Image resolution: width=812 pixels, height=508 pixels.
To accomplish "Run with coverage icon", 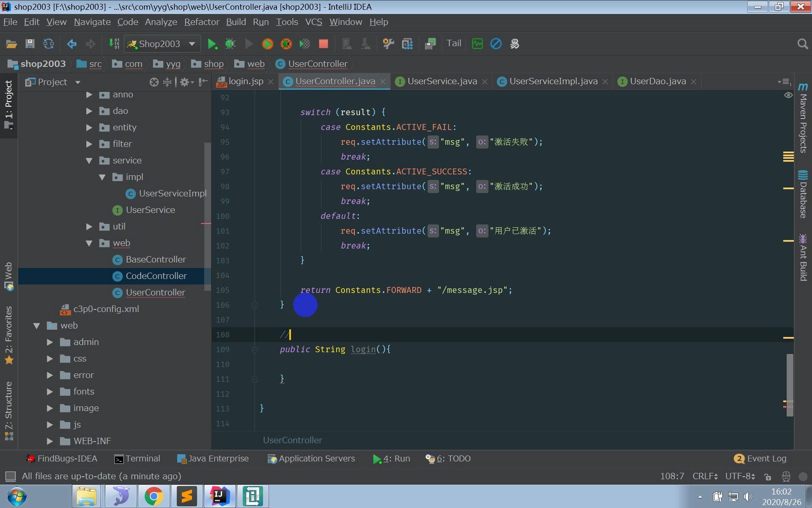I will [305, 44].
